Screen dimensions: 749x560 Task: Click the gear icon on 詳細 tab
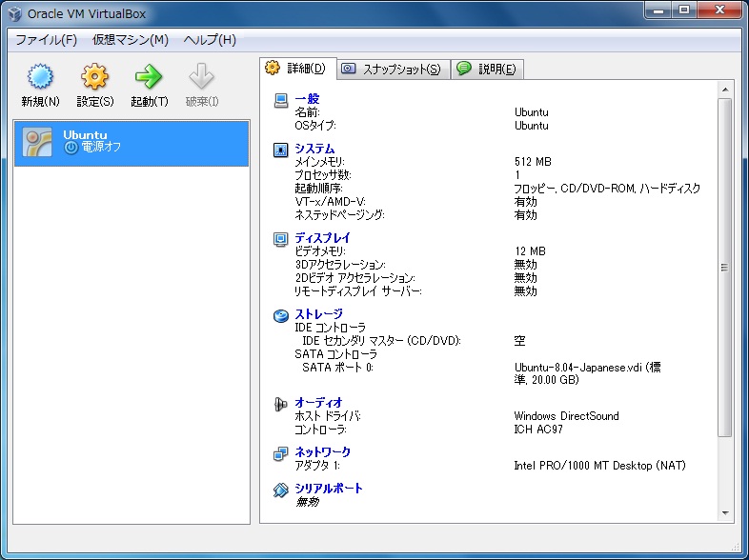pyautogui.click(x=273, y=68)
